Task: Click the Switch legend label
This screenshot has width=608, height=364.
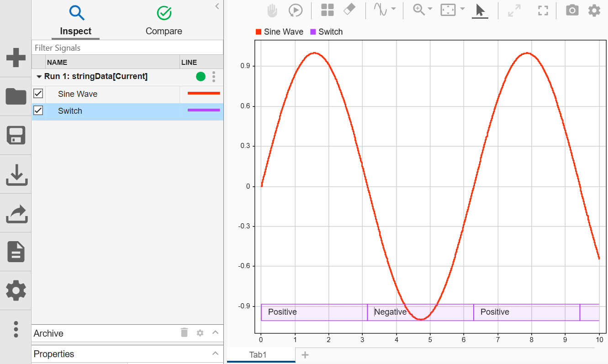Action: pyautogui.click(x=330, y=32)
